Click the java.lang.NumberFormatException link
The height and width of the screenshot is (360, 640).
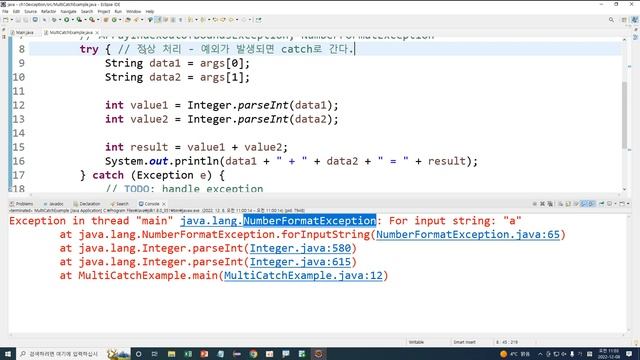(278, 221)
